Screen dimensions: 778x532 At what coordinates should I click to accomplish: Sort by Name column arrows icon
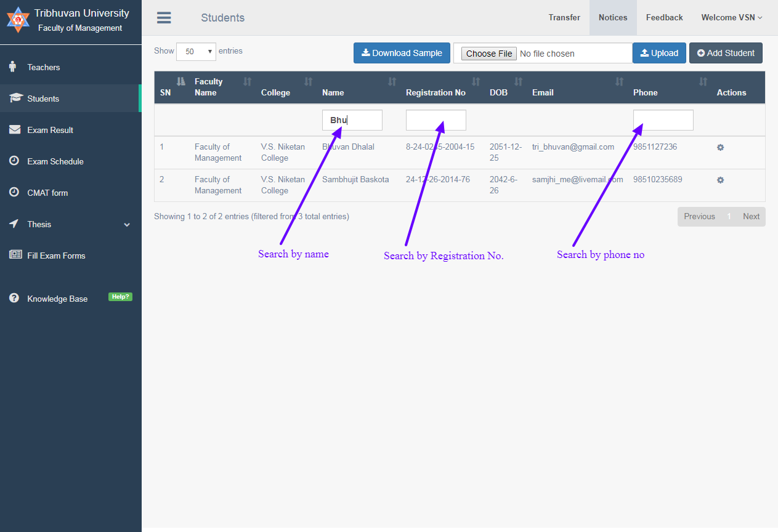(x=392, y=81)
